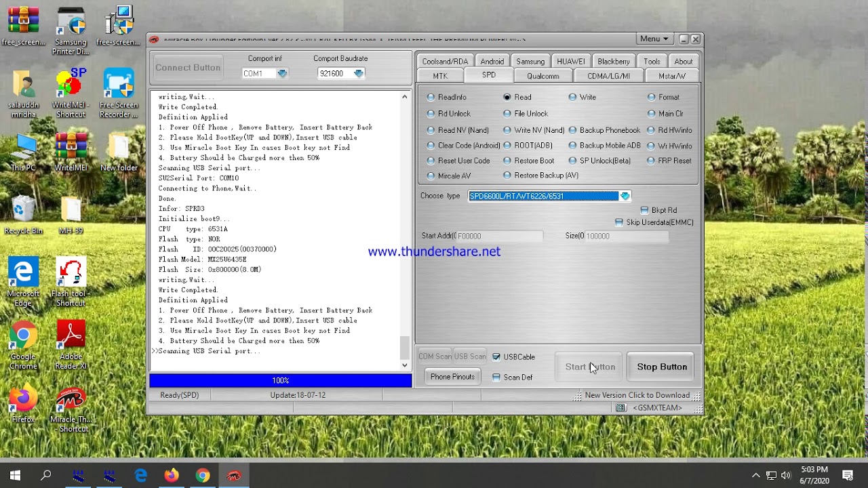Launch Free Screen Recorder desktop icon
The height and width of the screenshot is (488, 868).
tap(119, 94)
